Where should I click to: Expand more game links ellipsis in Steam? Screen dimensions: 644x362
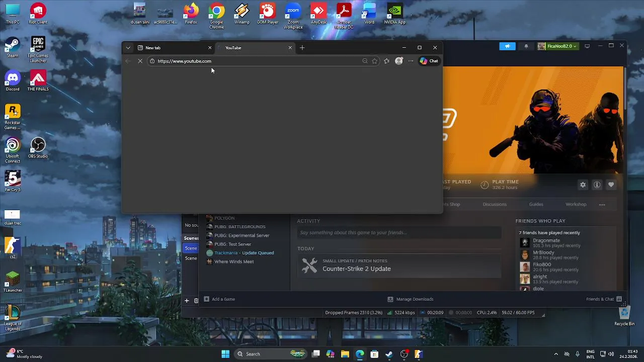coord(602,205)
